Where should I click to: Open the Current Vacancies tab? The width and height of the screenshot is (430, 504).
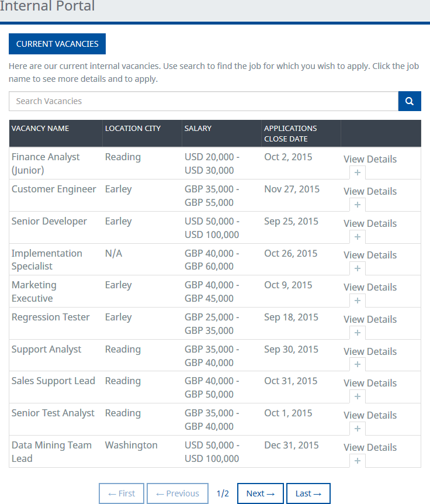(57, 44)
